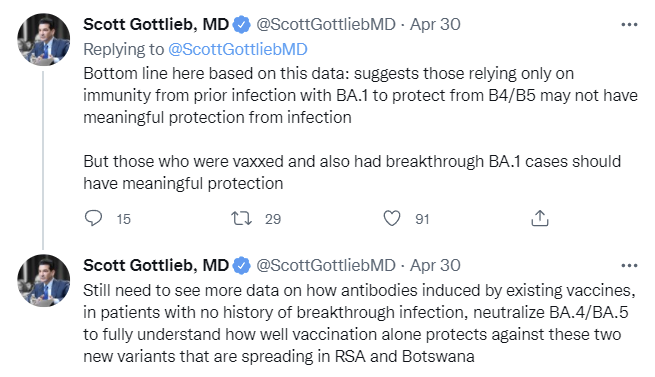This screenshot has height=377, width=655.
Task: Click the reply icon on first tweet
Action: [x=93, y=218]
